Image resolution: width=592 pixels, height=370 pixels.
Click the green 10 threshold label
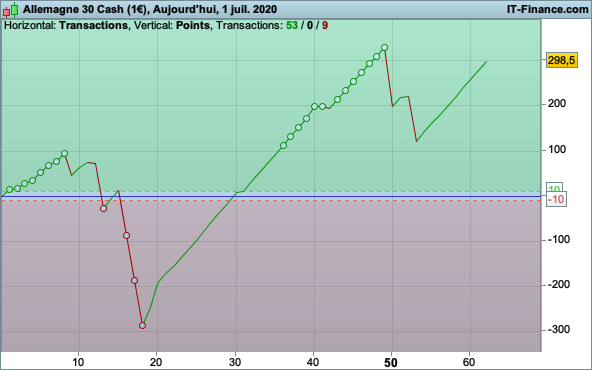[x=554, y=189]
